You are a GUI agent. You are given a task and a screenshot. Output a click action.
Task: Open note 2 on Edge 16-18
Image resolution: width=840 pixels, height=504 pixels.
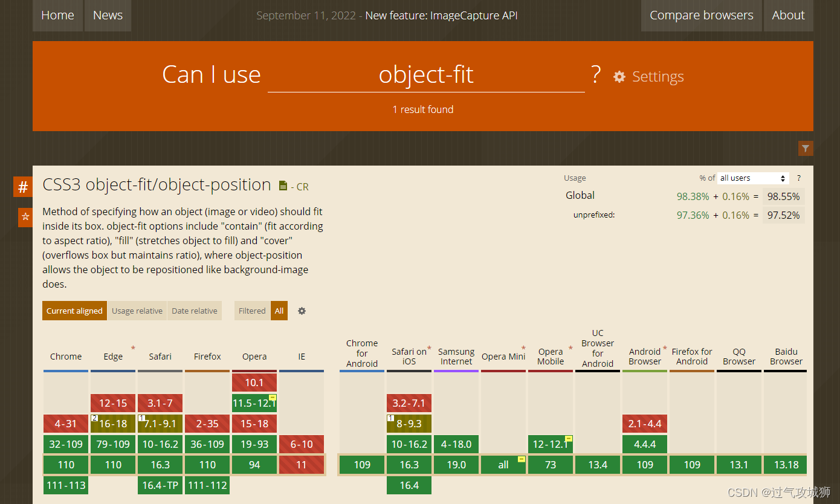(94, 418)
